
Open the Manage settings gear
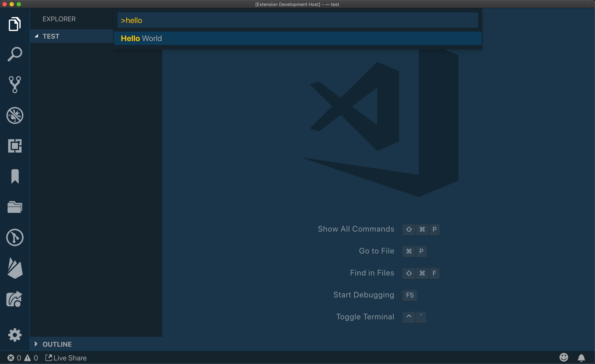[15, 335]
